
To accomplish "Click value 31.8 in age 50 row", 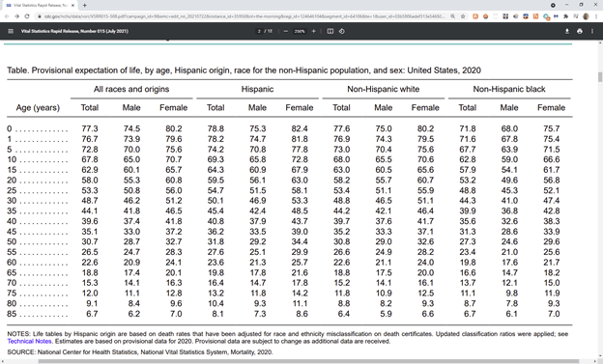I will pyautogui.click(x=215, y=241).
